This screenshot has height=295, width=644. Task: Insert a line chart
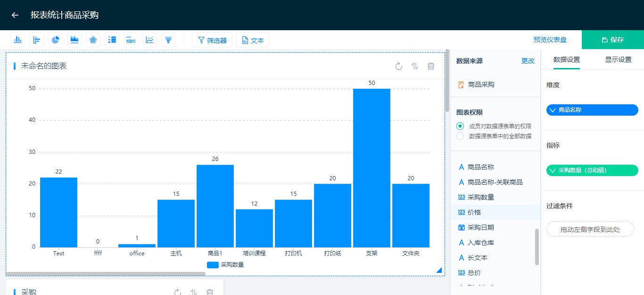click(149, 40)
